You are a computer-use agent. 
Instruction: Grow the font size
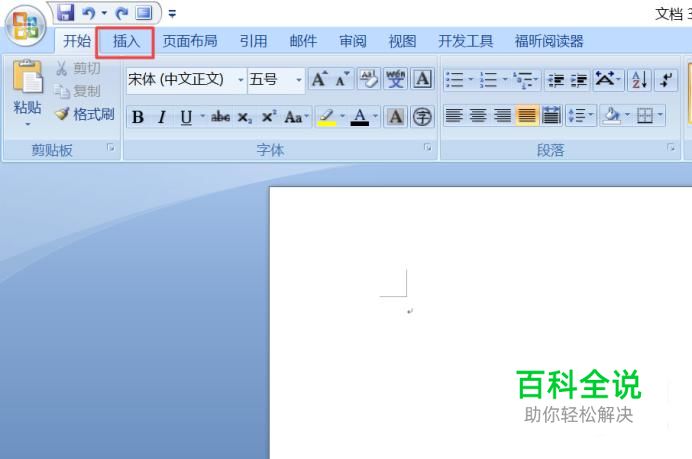(x=319, y=79)
